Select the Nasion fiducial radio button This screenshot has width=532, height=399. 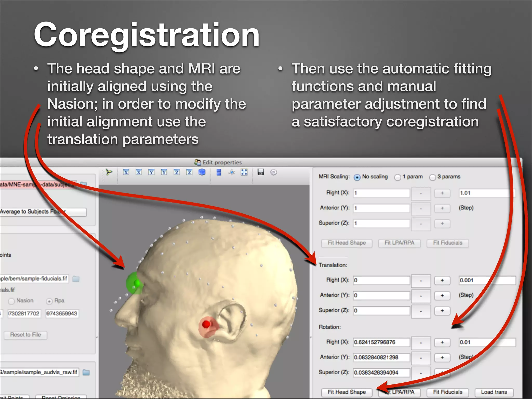pyautogui.click(x=11, y=301)
